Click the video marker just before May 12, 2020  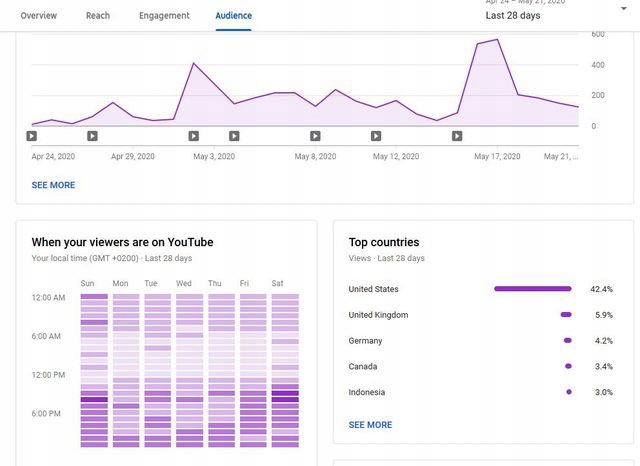(x=376, y=136)
